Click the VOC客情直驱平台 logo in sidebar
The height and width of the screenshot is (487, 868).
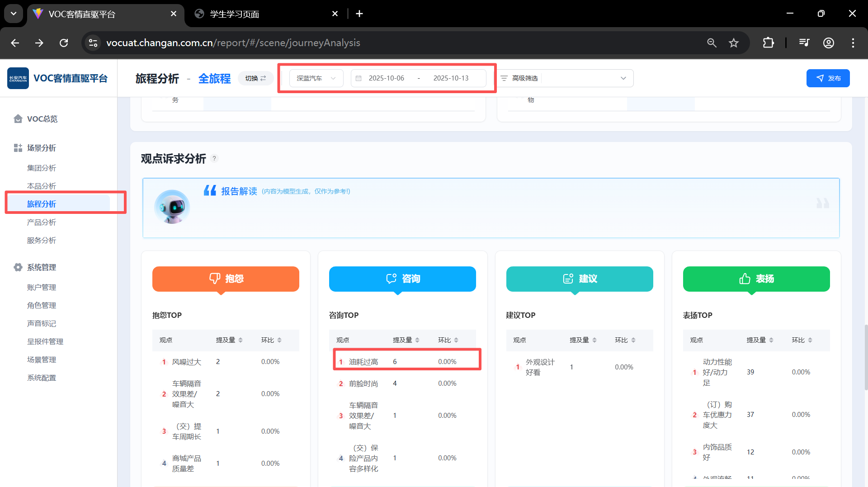18,78
